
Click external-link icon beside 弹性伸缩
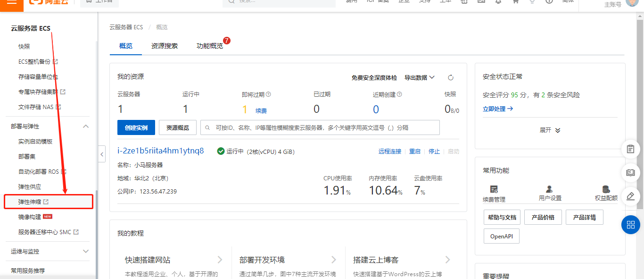tap(46, 202)
